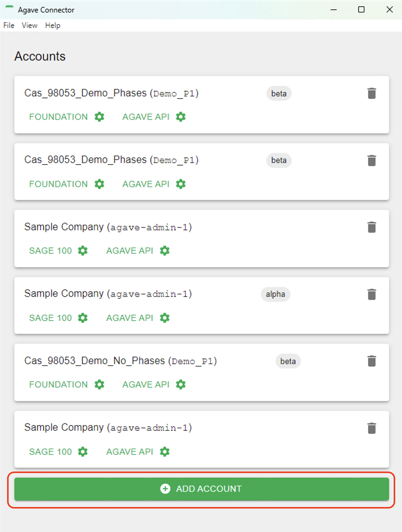Image resolution: width=402 pixels, height=532 pixels.
Task: Select the Agave API label on the second Cas_98053_Demo_Phases account
Action: pyautogui.click(x=146, y=184)
